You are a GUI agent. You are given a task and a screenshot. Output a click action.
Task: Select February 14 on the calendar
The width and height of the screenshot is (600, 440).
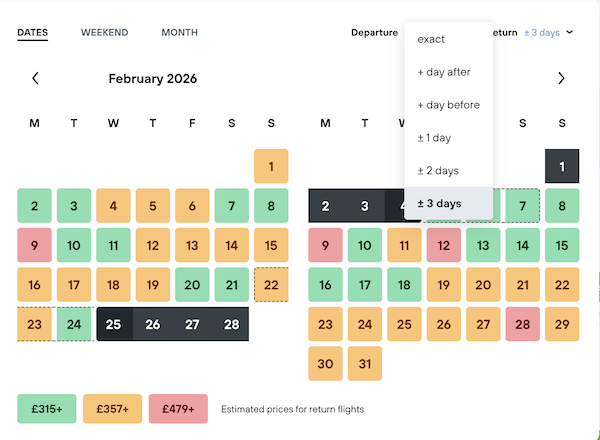[231, 245]
